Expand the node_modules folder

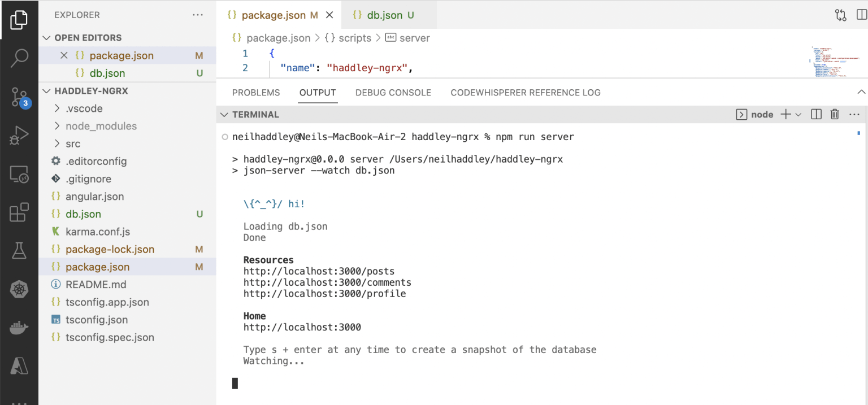click(101, 126)
